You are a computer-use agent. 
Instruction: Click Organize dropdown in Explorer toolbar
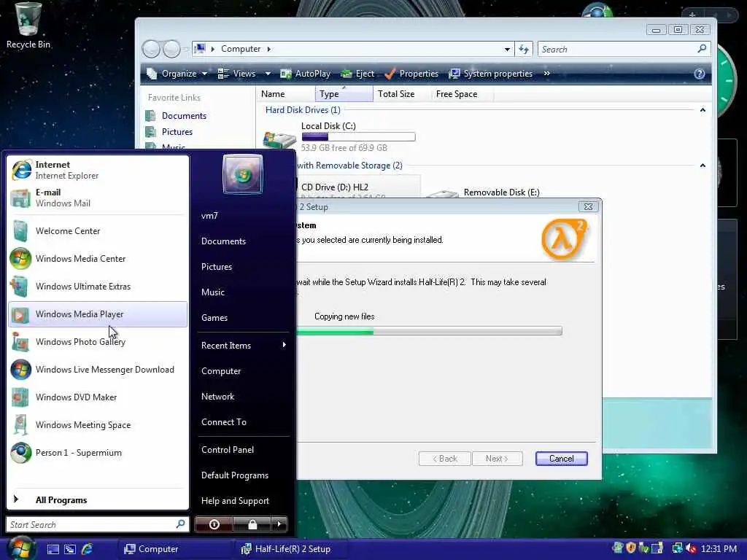[177, 74]
